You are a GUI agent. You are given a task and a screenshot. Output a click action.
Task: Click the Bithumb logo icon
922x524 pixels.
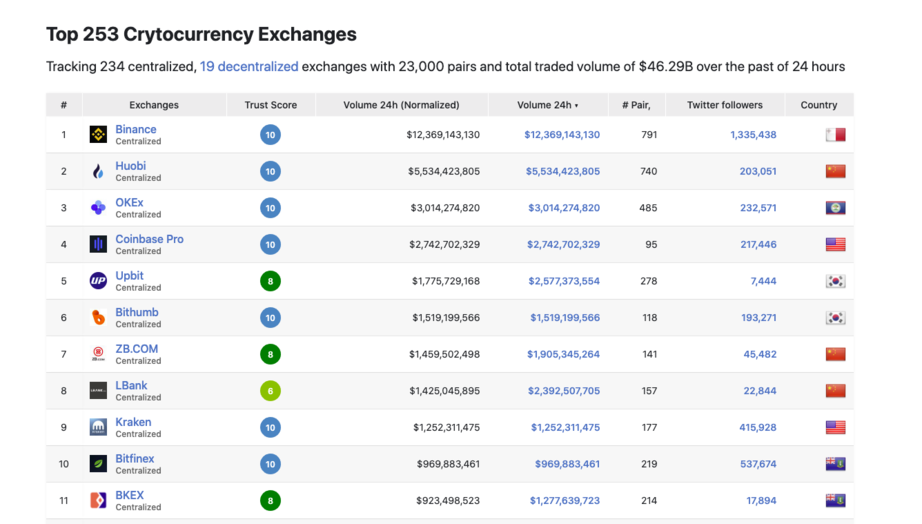[x=98, y=318]
